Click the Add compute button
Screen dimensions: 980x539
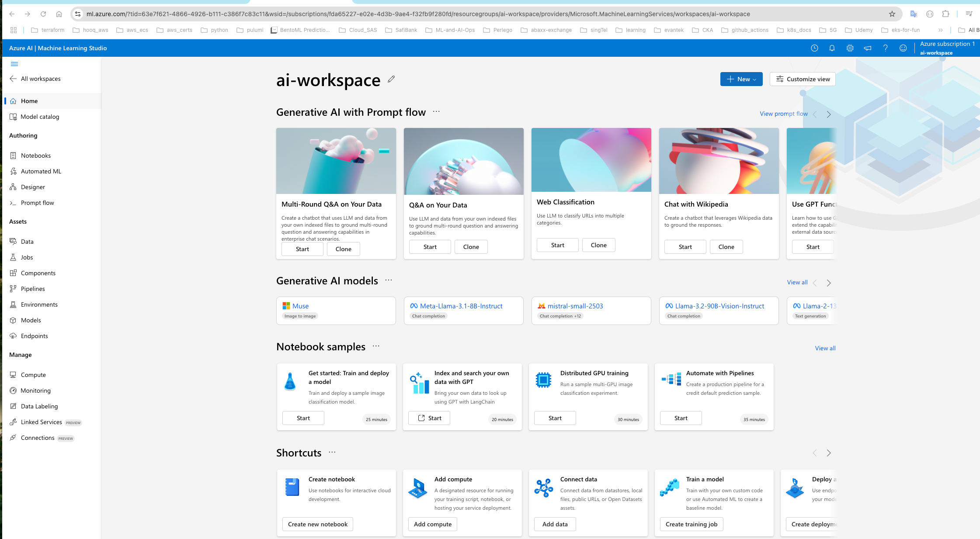433,524
